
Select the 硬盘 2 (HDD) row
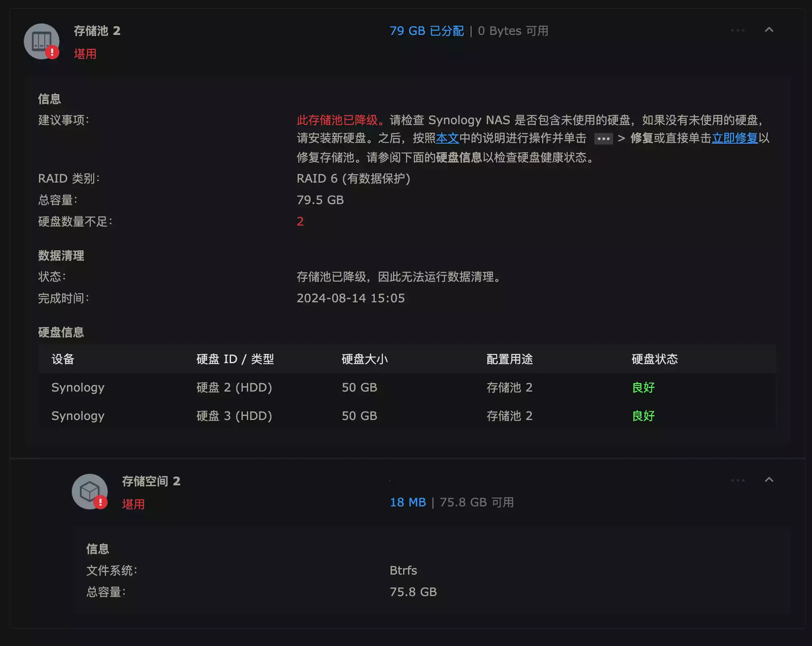point(234,388)
